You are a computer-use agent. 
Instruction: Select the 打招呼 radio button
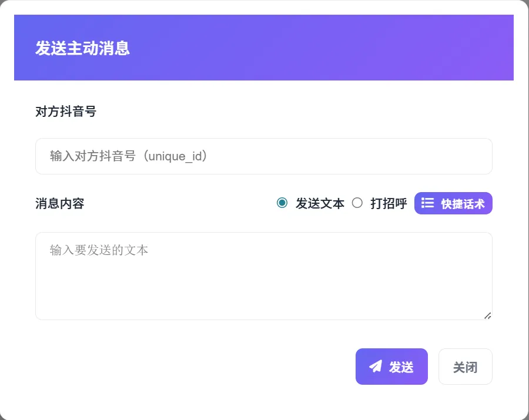click(357, 203)
